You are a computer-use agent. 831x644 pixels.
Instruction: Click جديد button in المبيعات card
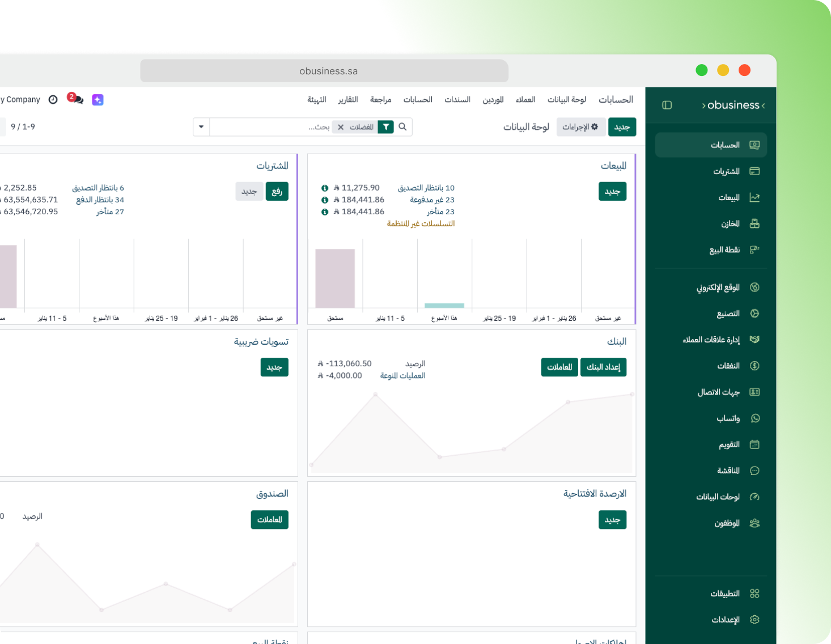pos(612,191)
